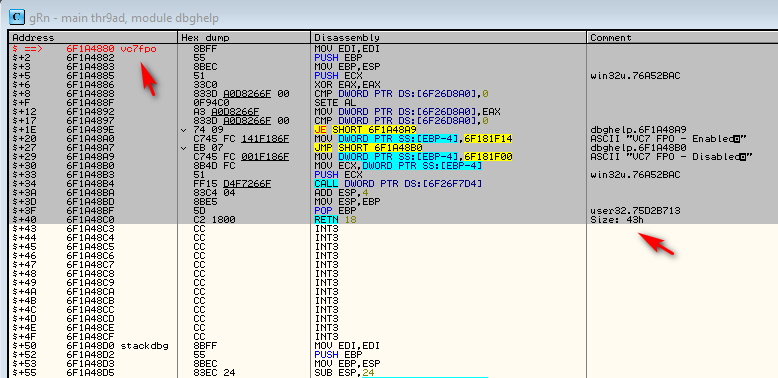Screen dimensions: 778x378
Task: Click win32u.76A52BAC comment on row 6F1A4885
Action: [635, 76]
